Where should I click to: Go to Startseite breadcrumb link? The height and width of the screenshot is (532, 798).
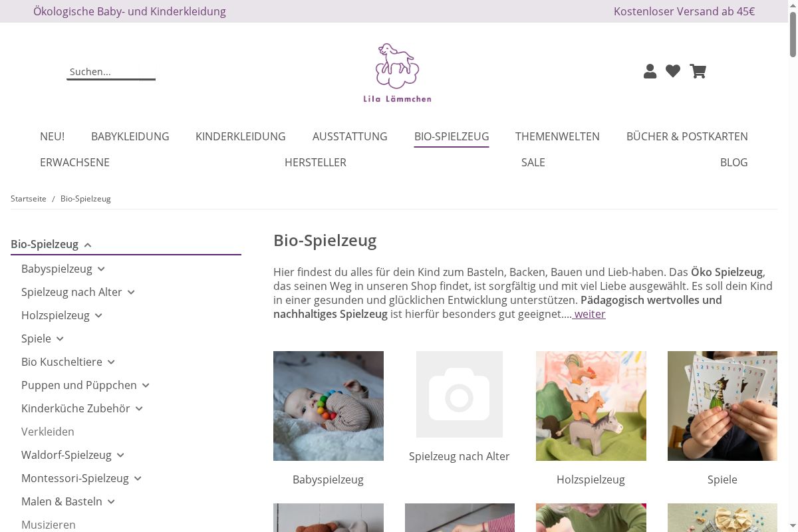point(29,199)
